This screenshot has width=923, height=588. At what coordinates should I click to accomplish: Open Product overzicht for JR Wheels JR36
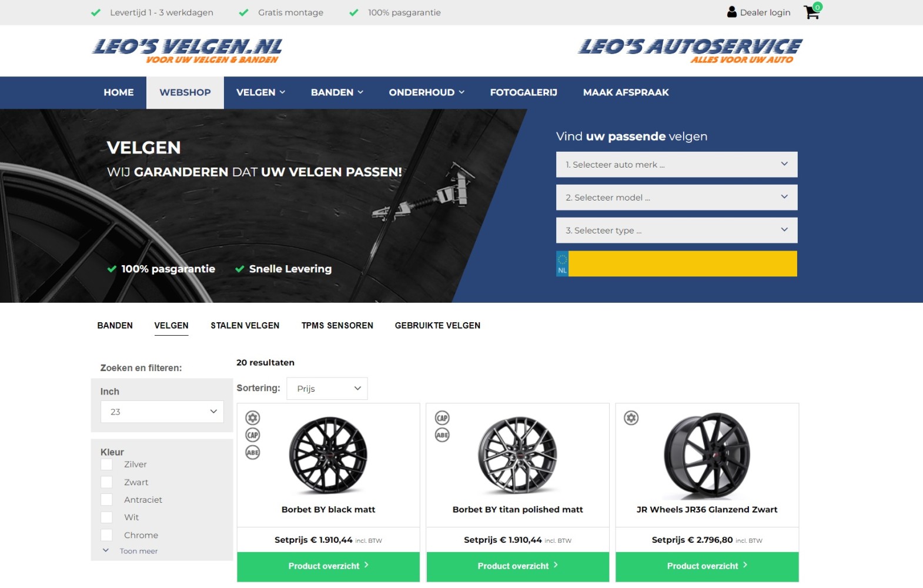click(707, 566)
